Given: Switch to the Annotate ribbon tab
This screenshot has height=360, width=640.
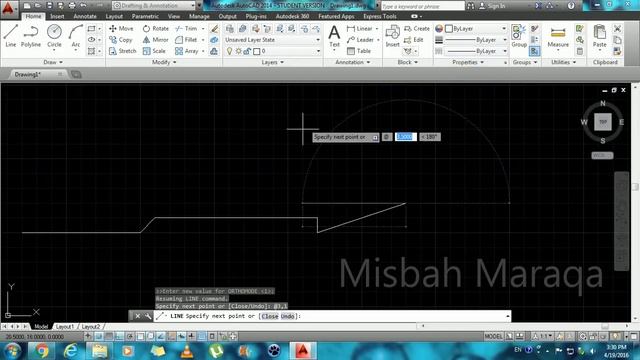Looking at the screenshot, I should pos(85,16).
